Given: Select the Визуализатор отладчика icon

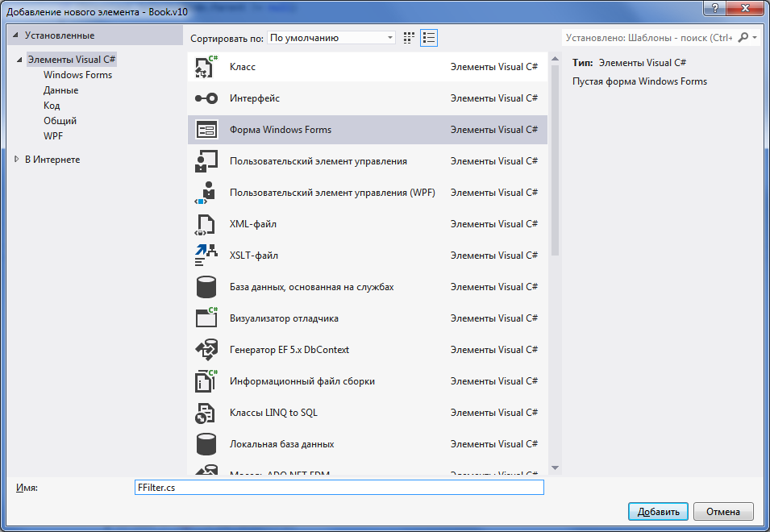Looking at the screenshot, I should (206, 318).
